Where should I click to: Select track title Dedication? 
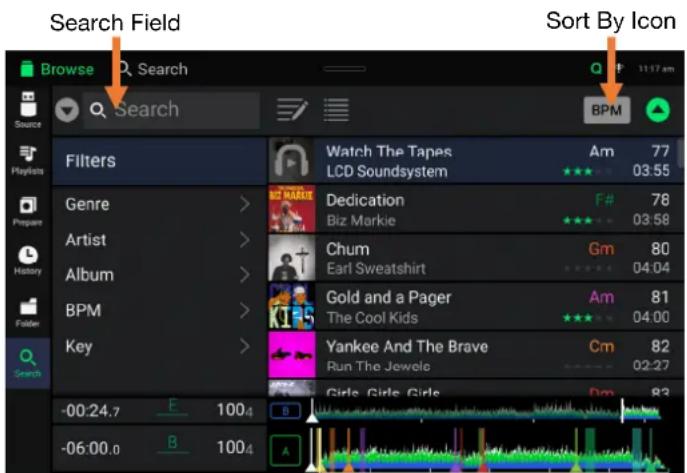point(365,200)
